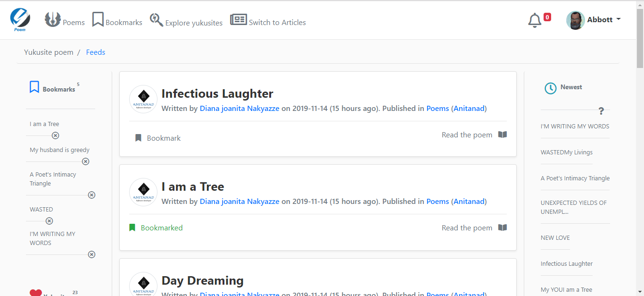
Task: Click the question mark icon under Newest
Action: click(x=601, y=111)
